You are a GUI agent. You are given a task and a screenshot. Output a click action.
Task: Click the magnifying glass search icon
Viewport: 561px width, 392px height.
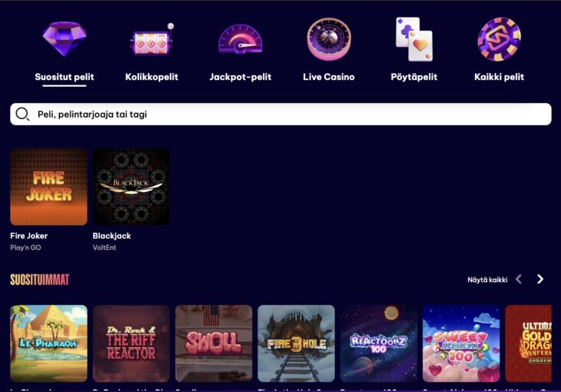pyautogui.click(x=23, y=115)
